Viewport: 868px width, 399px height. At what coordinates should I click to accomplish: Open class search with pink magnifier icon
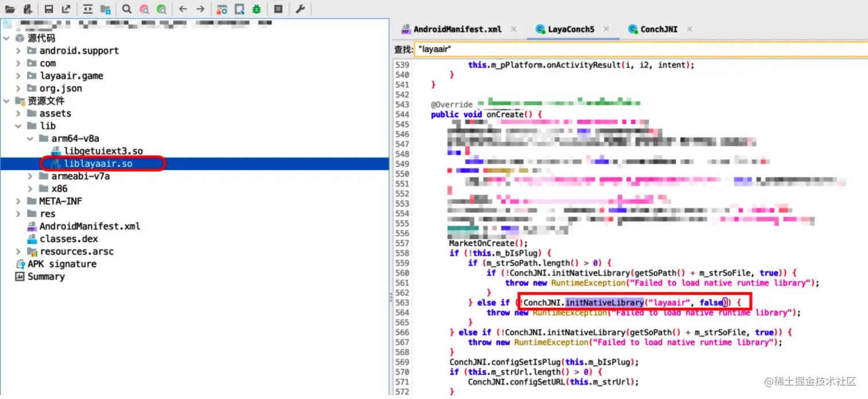pyautogui.click(x=144, y=9)
